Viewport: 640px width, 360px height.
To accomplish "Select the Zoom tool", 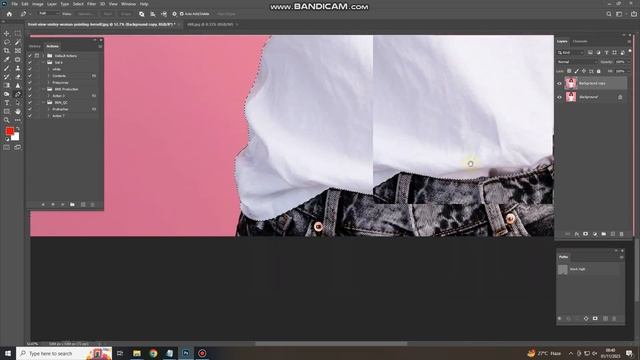I will 7,120.
